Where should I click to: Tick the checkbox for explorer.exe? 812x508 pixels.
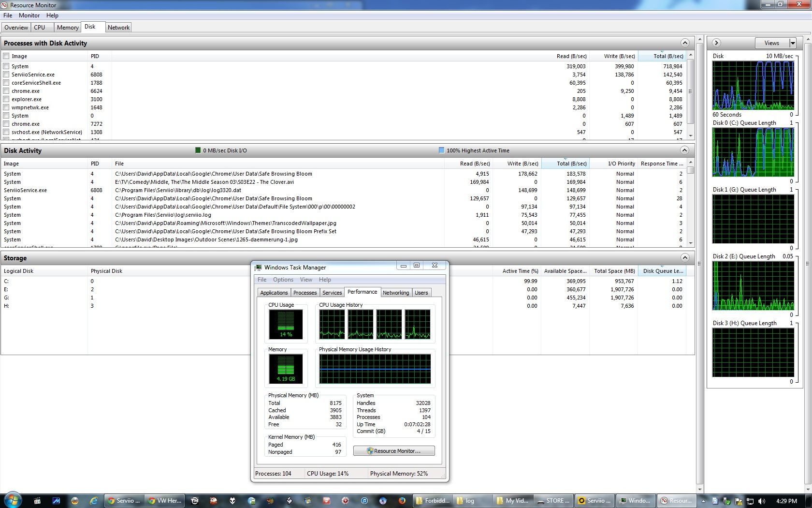(6, 99)
